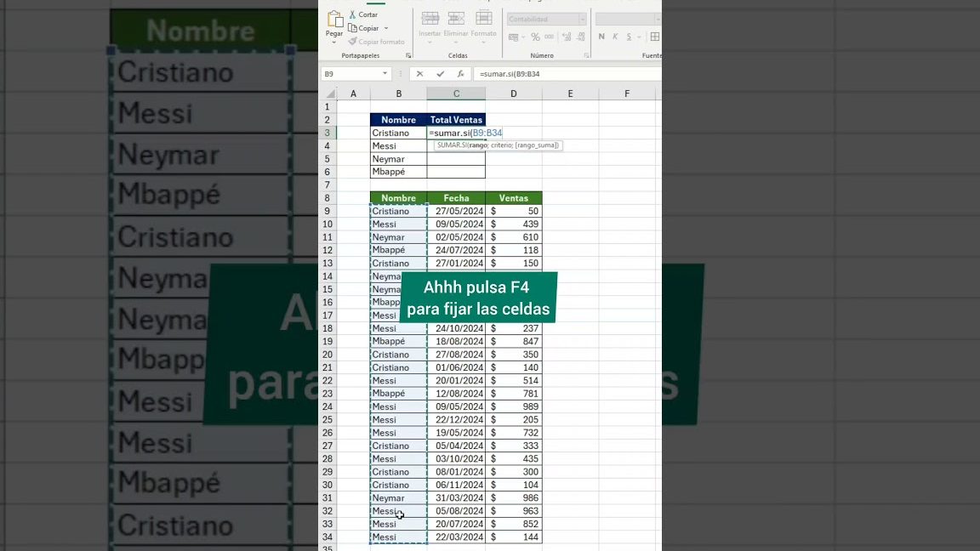
Task: Click the Pegar clipboard icon
Action: pos(334,20)
